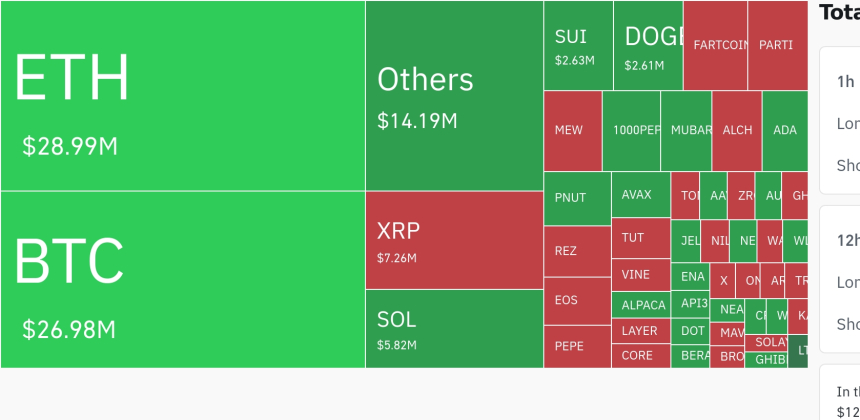The width and height of the screenshot is (860, 420).
Task: Select the red EOS tile
Action: [x=576, y=300]
